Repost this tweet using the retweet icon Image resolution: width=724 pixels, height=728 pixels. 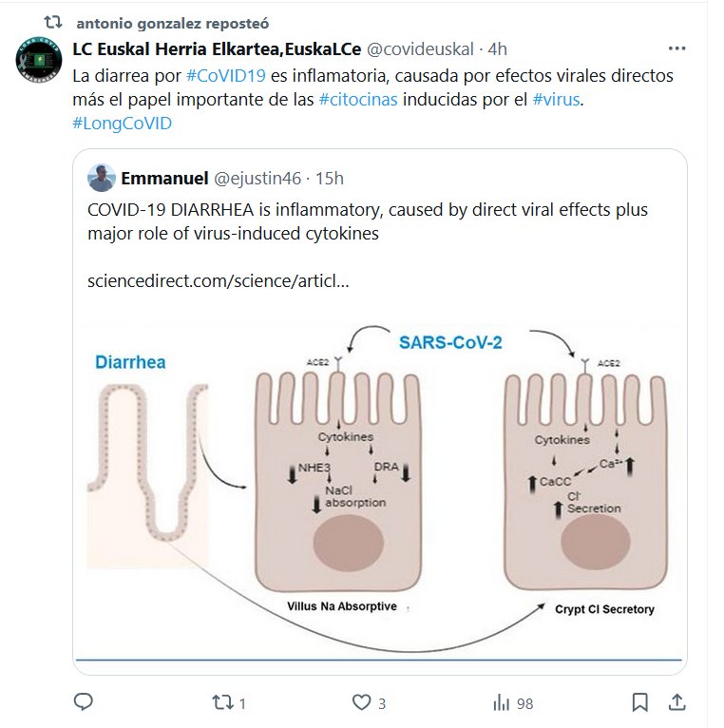tap(219, 702)
